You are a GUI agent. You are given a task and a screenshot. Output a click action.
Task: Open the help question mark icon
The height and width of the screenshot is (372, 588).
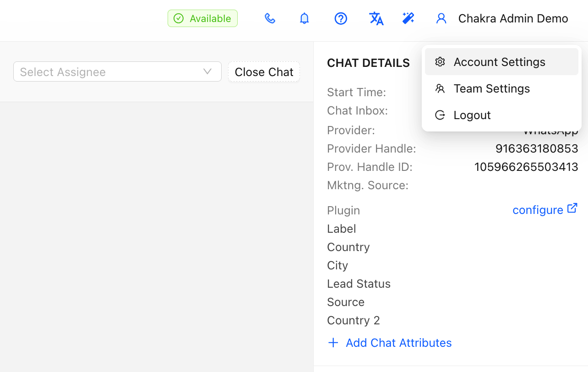341,19
